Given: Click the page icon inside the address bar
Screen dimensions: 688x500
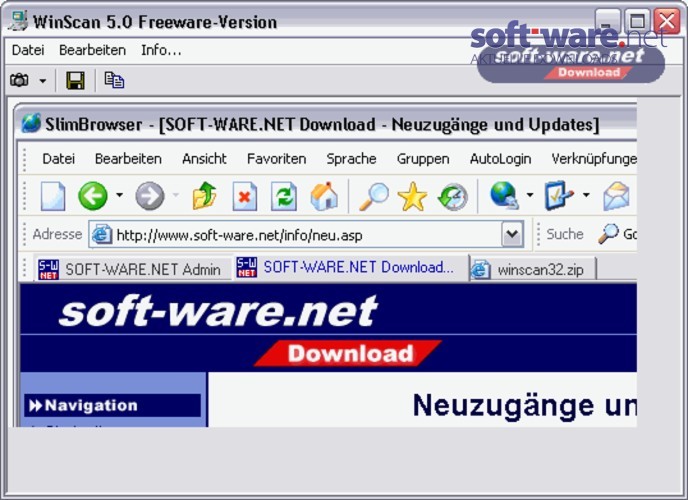Looking at the screenshot, I should pos(101,235).
